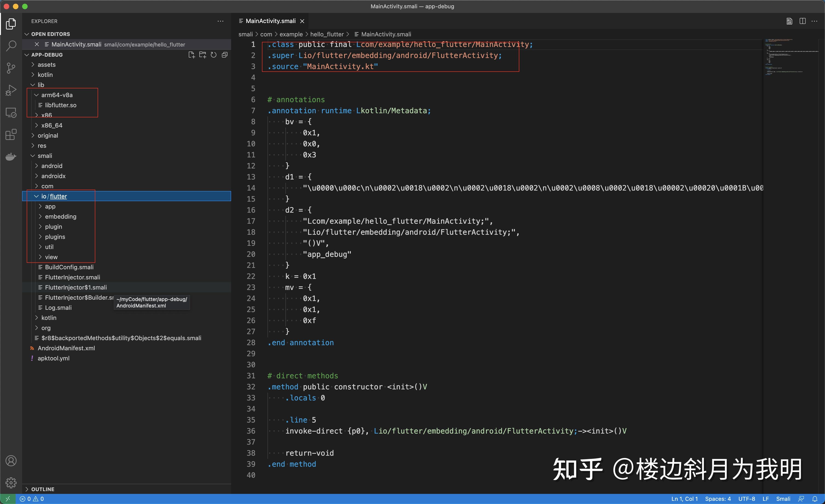
Task: Open editor more actions ellipsis
Action: [x=814, y=21]
